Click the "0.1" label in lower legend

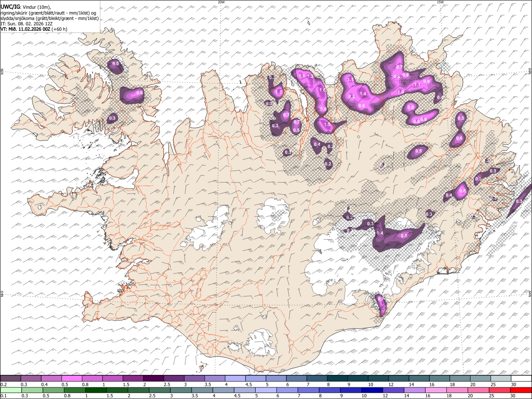3,396
